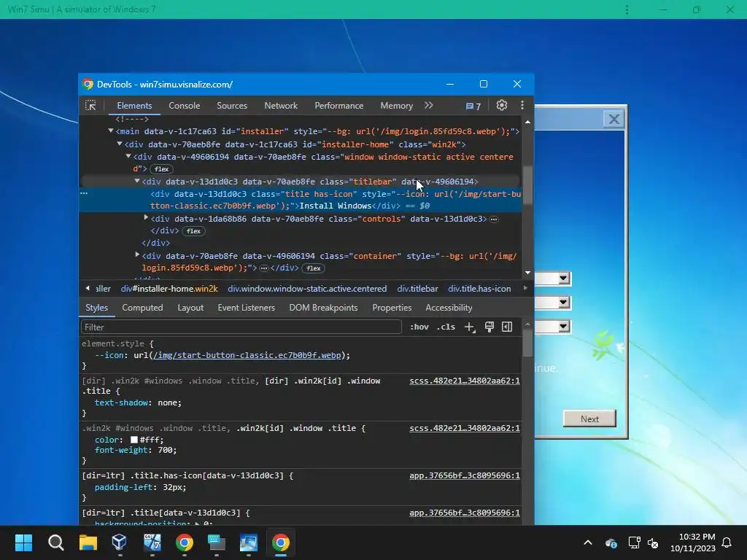The height and width of the screenshot is (560, 747).
Task: Open the first installer dropdown arrow
Action: point(564,278)
